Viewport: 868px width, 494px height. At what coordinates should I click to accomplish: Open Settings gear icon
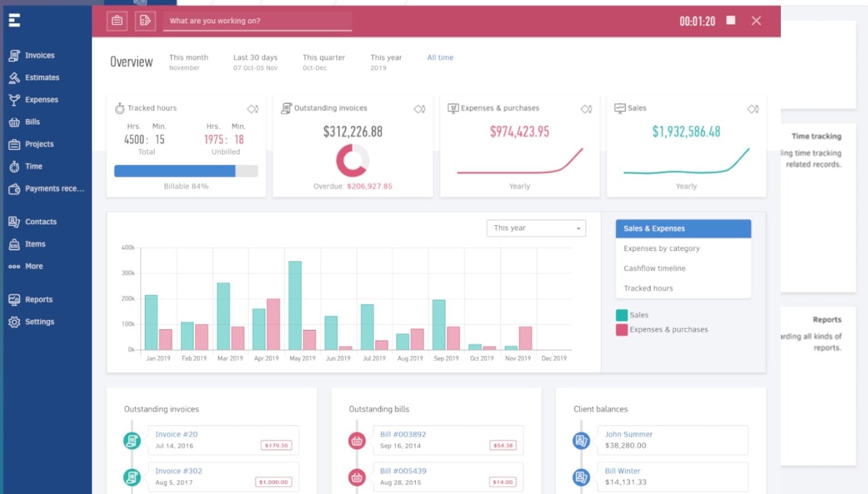pos(14,322)
